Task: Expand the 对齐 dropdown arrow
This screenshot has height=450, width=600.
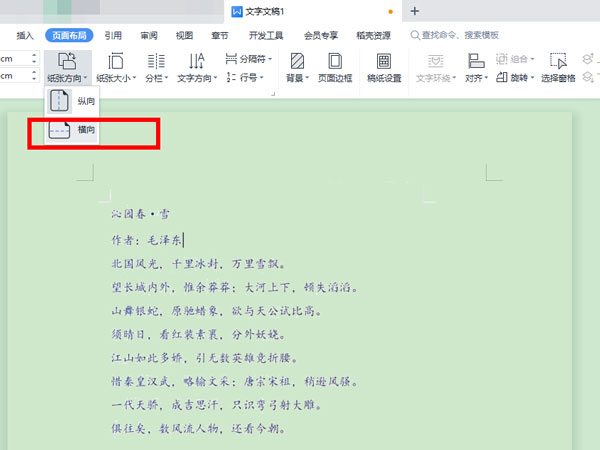Action: (x=486, y=78)
